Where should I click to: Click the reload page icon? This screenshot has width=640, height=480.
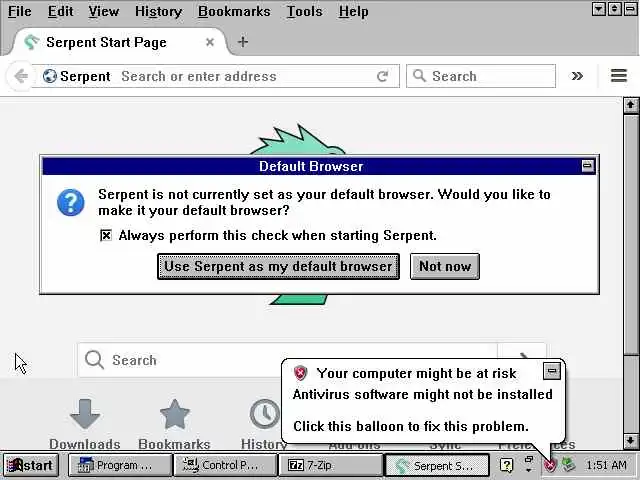pos(383,76)
